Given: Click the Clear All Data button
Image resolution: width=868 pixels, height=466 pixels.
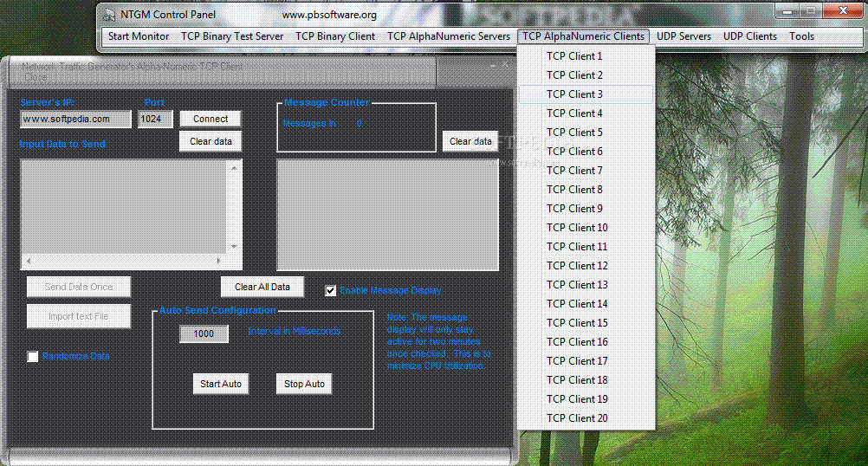Looking at the screenshot, I should [262, 287].
